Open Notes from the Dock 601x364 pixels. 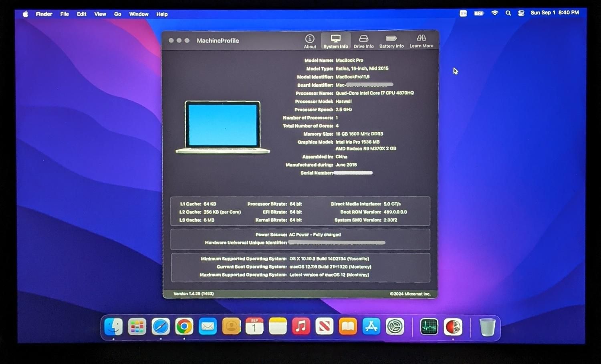[x=278, y=327]
